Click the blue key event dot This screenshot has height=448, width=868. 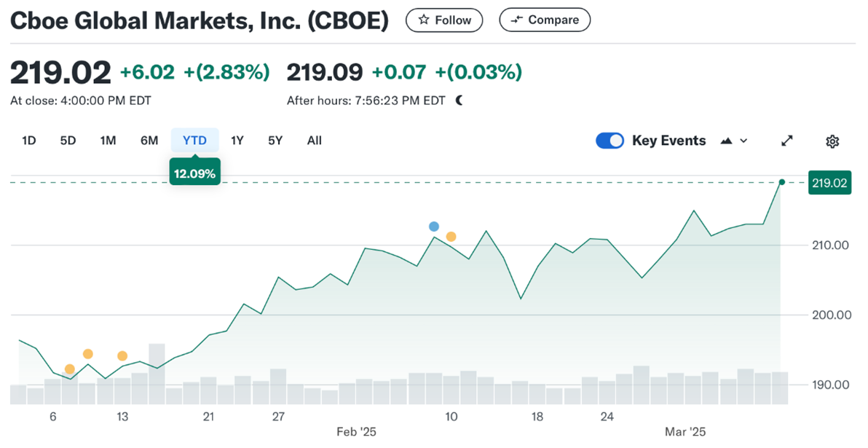point(434,227)
